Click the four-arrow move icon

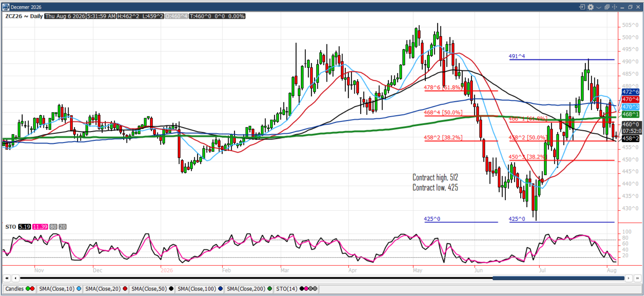click(614, 7)
